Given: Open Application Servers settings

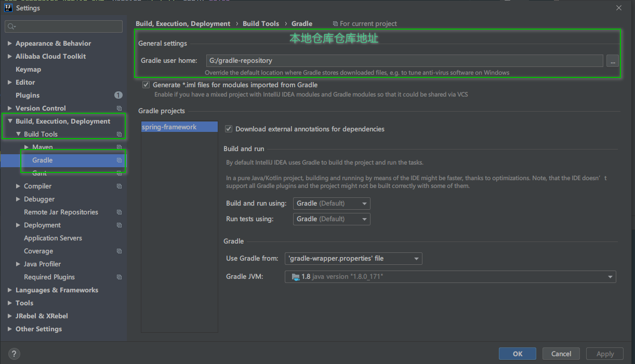Looking at the screenshot, I should tap(53, 238).
